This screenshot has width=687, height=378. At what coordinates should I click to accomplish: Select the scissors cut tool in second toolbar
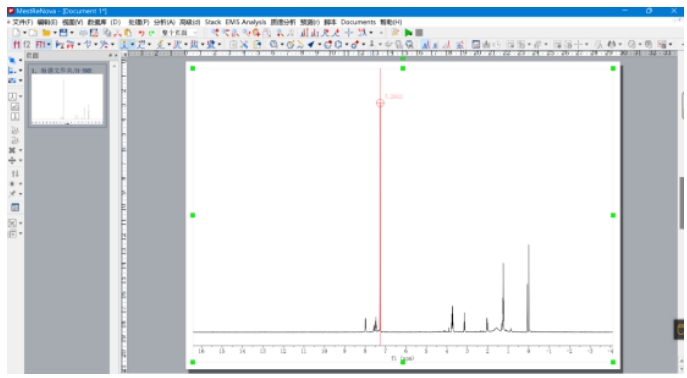[x=244, y=44]
